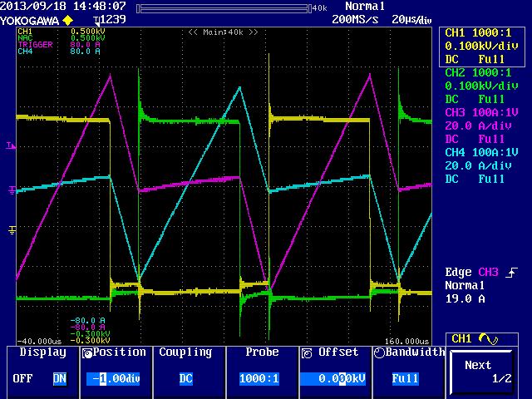This screenshot has width=532, height=399.
Task: Choose the DC Coupling setting
Action: coord(186,378)
